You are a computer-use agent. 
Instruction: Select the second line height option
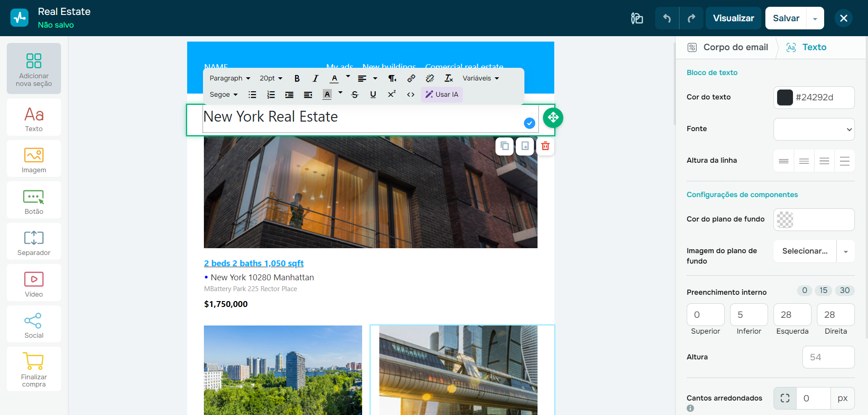(804, 161)
